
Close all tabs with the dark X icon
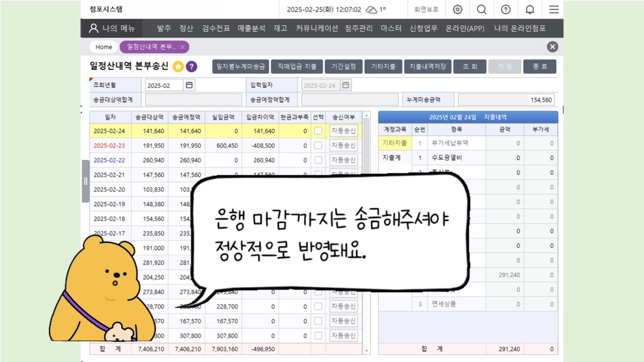pyautogui.click(x=552, y=47)
